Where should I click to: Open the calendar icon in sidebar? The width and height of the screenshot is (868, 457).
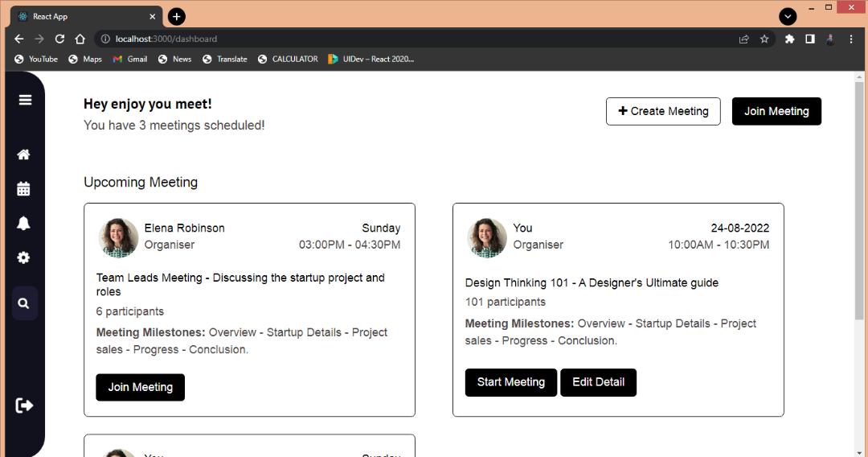23,189
